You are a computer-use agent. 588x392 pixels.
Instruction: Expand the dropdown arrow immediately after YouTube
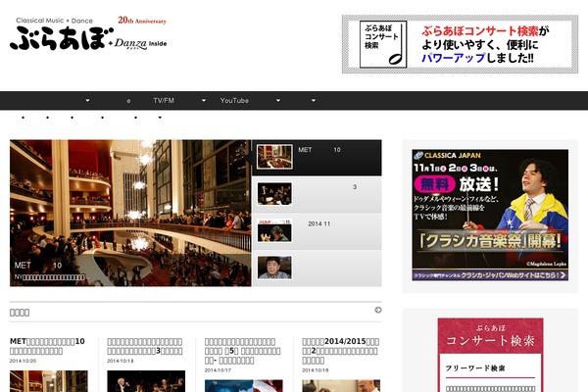tap(278, 101)
